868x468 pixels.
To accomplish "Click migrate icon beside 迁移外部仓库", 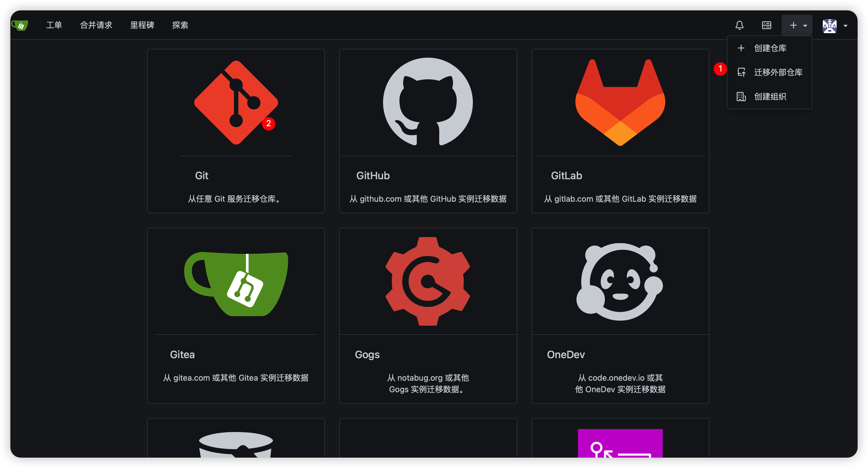I will (741, 73).
